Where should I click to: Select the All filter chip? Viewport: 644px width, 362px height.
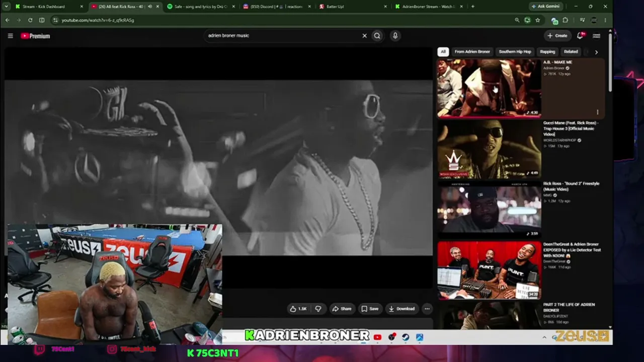tap(443, 51)
